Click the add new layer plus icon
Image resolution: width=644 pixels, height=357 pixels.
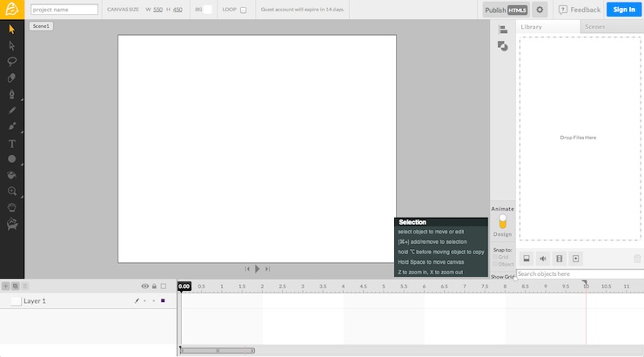[x=5, y=286]
